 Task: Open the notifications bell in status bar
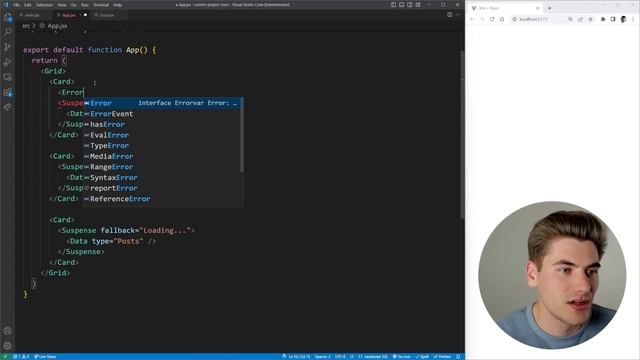click(458, 356)
